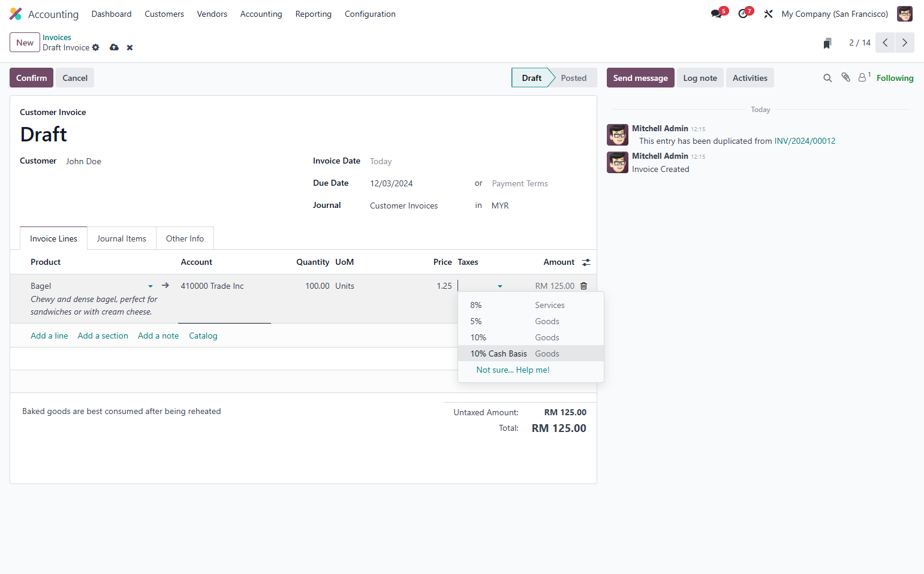Click the Following button

click(895, 78)
